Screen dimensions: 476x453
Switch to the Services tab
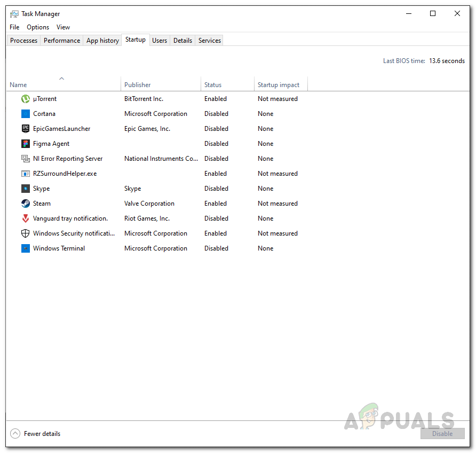pyautogui.click(x=210, y=41)
